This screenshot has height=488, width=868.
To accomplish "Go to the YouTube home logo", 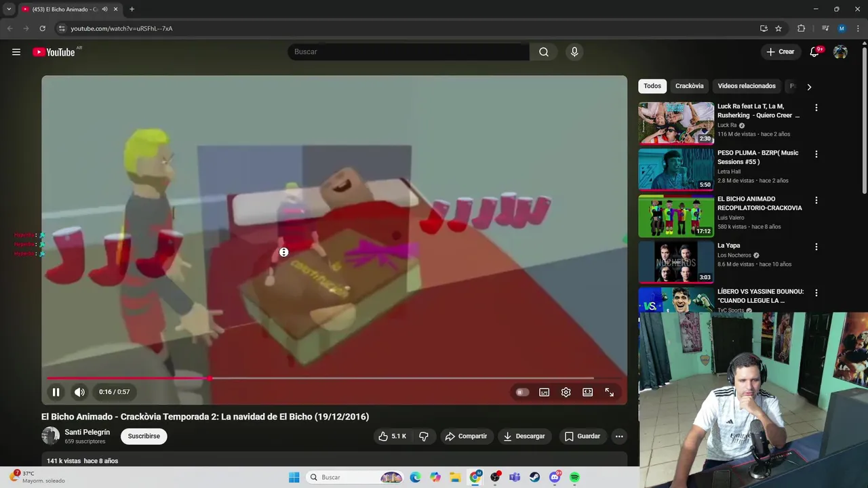I will pyautogui.click(x=54, y=52).
